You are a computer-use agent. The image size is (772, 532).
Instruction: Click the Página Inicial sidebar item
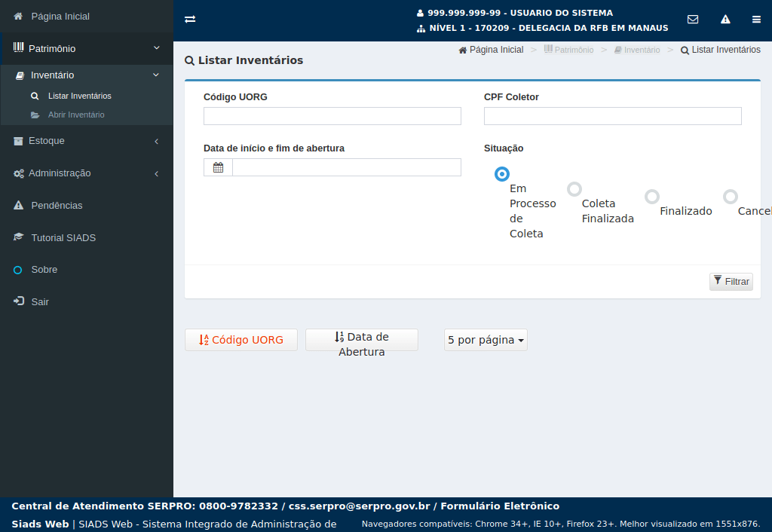pyautogui.click(x=87, y=17)
